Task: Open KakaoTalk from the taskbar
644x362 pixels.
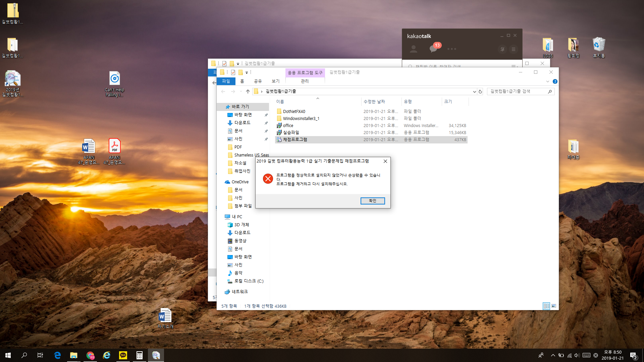Action: click(123, 355)
